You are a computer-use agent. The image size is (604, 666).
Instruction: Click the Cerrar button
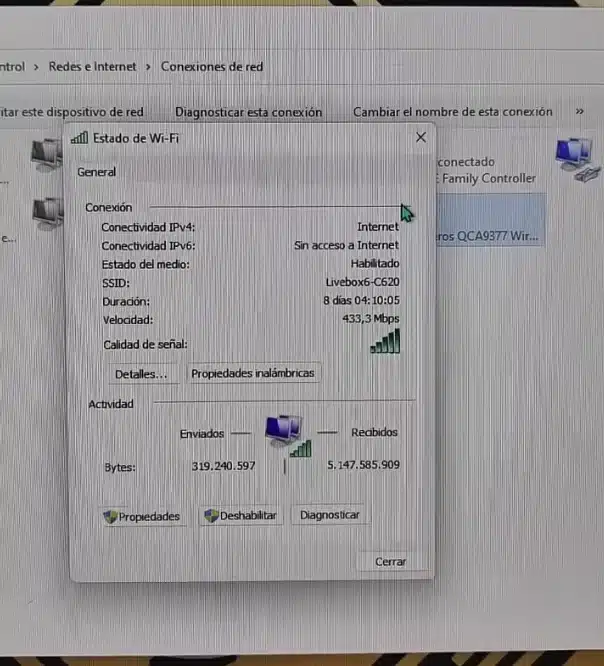390,562
